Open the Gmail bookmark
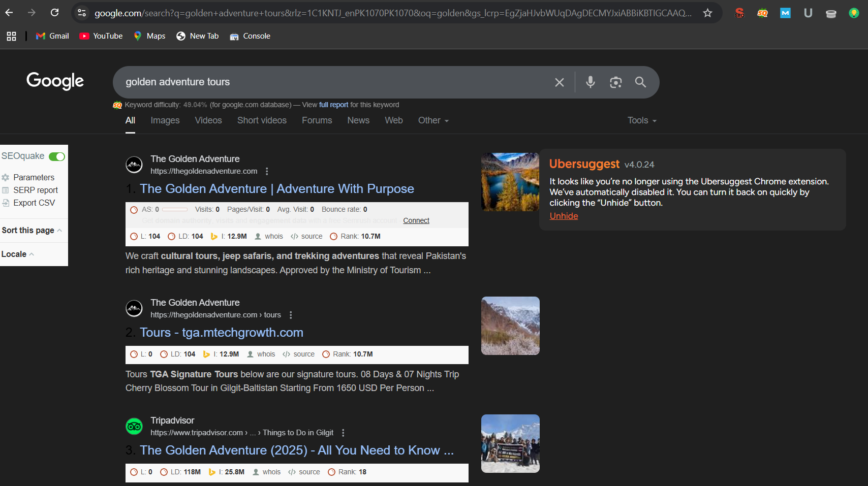The height and width of the screenshot is (486, 868). (x=52, y=36)
